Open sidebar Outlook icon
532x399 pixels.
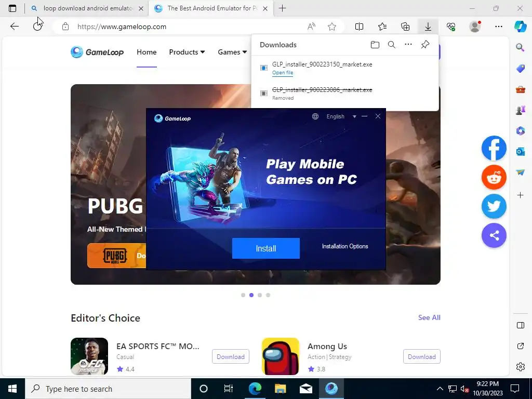pos(520,152)
